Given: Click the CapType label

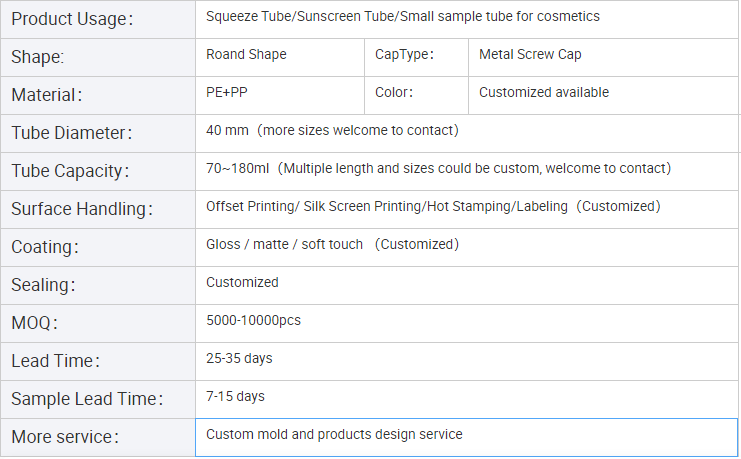Looking at the screenshot, I should (x=404, y=55).
